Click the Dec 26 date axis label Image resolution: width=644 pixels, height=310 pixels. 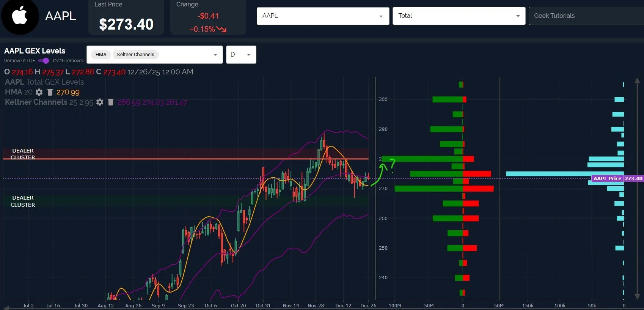(368, 305)
